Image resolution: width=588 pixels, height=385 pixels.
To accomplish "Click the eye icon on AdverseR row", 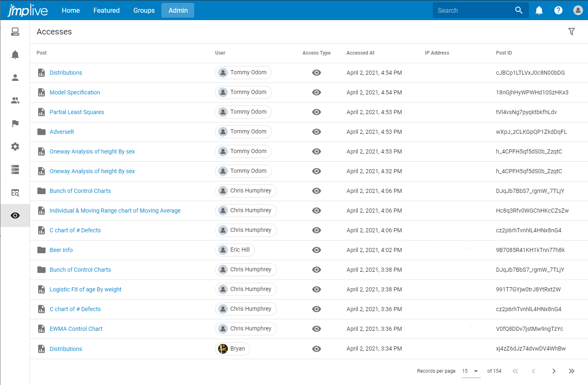I will coord(316,132).
